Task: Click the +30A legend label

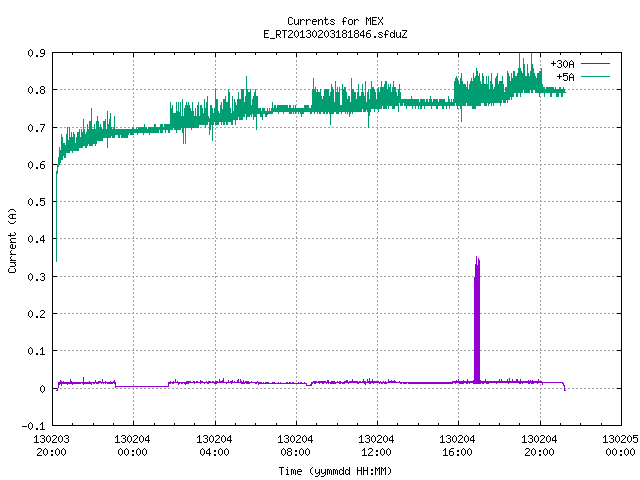Action: click(x=562, y=64)
